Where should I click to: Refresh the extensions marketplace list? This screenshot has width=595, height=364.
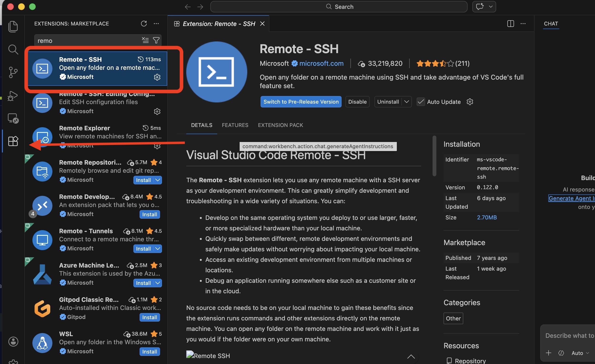point(144,24)
